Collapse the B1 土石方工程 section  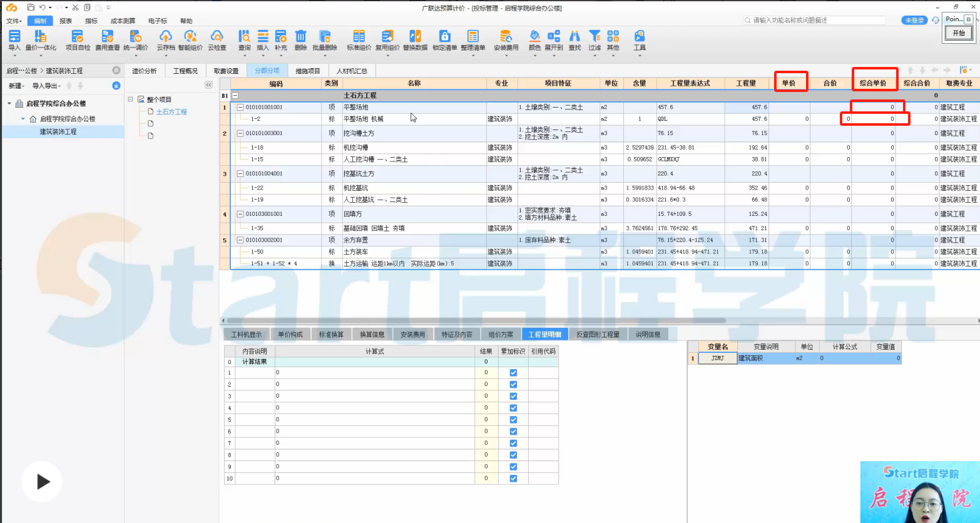[235, 96]
